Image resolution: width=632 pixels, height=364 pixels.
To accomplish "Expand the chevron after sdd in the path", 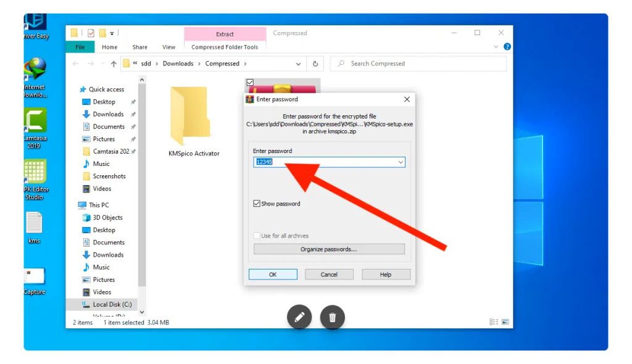I will pyautogui.click(x=157, y=64).
